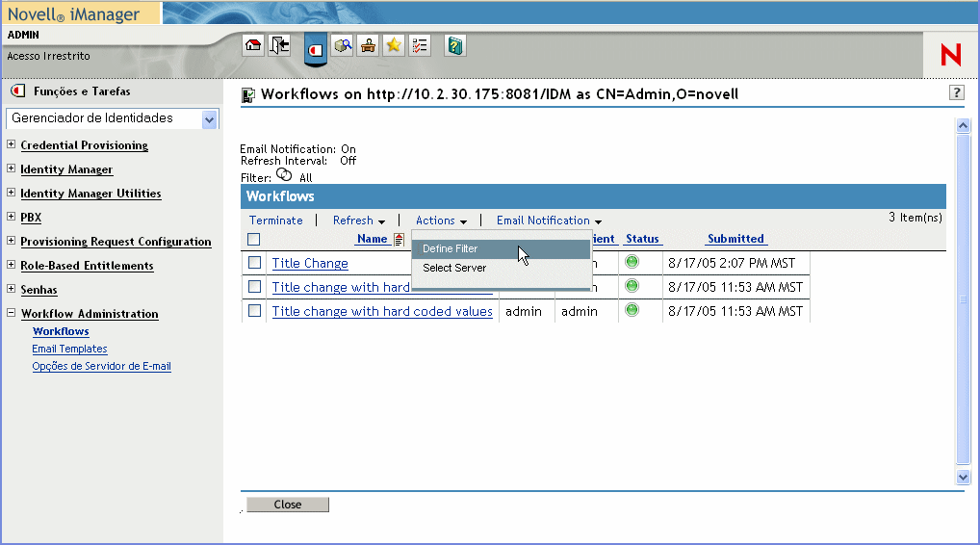Open Opções de Servidor de E-mail link
The image size is (980, 545).
[x=101, y=366]
